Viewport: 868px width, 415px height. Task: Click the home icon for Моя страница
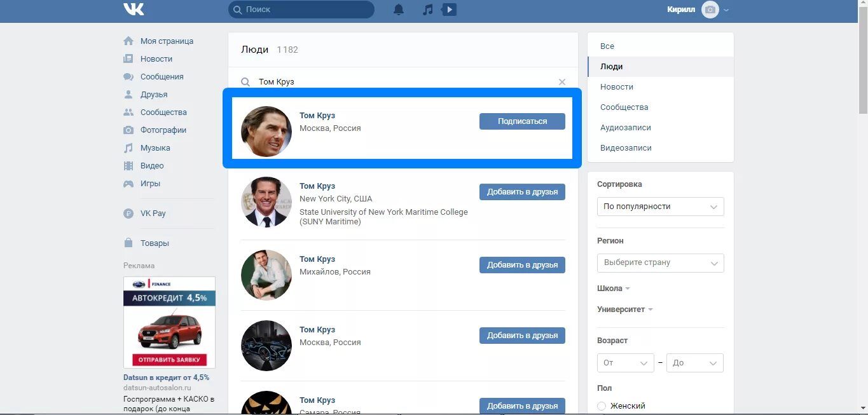[128, 41]
